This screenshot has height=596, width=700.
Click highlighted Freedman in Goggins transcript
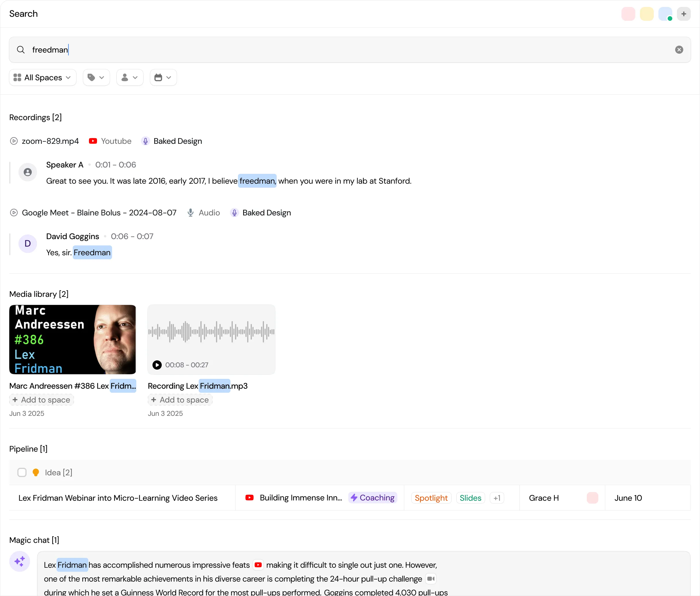tap(92, 252)
